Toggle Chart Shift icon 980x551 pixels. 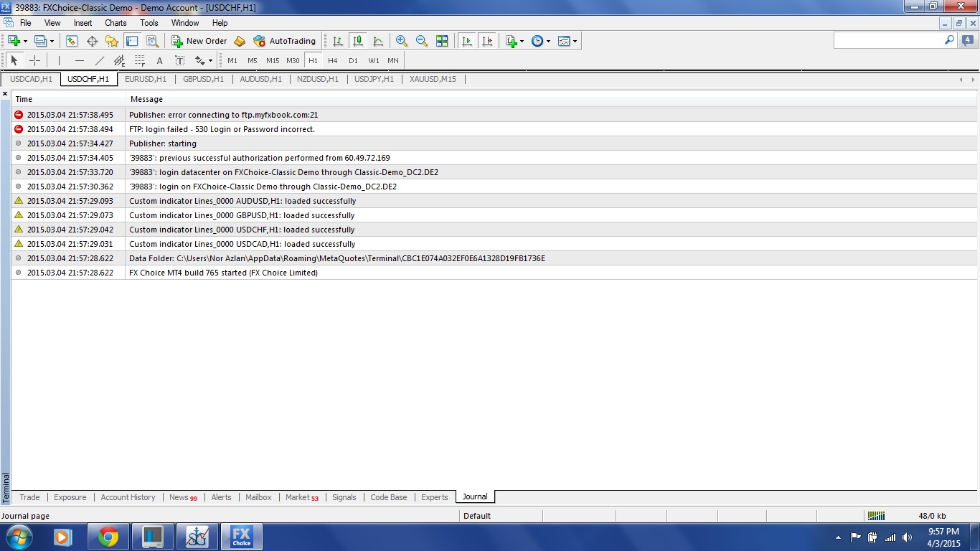pyautogui.click(x=487, y=41)
